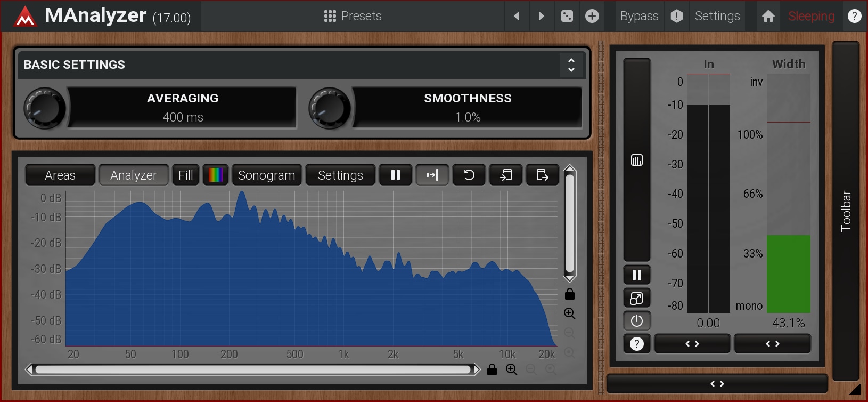868x402 pixels.
Task: Collapse the Basic Settings panel arrows
Action: point(571,65)
